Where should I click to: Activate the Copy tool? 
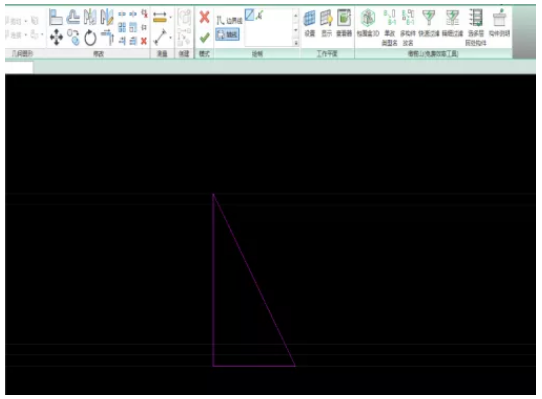click(73, 37)
